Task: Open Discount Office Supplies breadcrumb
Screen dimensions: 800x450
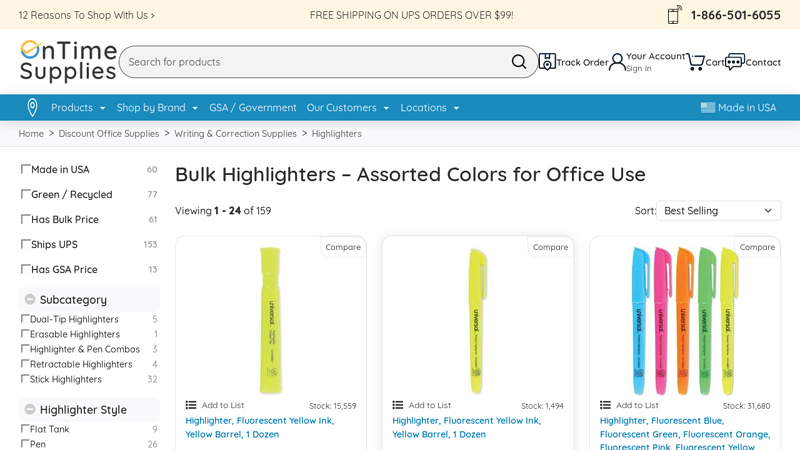Action: [x=109, y=134]
